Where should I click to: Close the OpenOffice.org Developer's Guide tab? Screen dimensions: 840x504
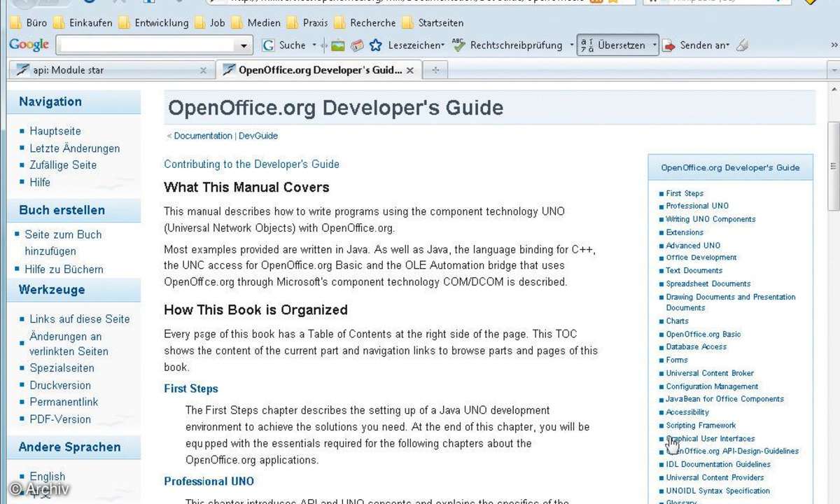click(x=410, y=71)
